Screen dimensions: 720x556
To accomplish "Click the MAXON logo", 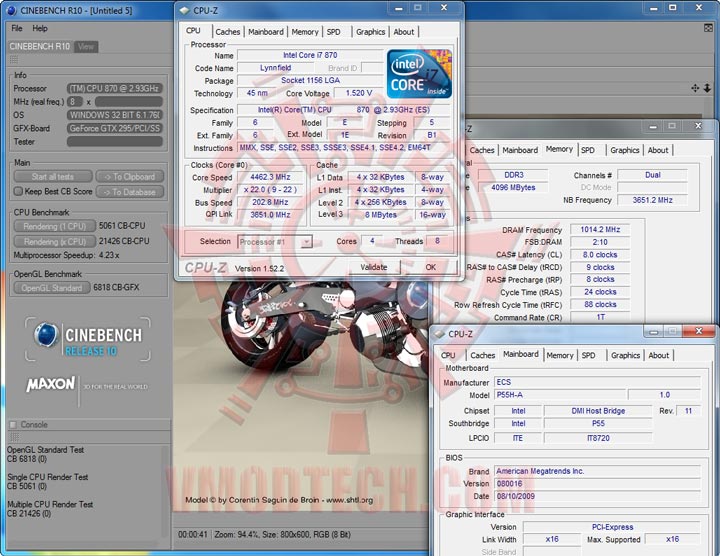I will coord(51,384).
